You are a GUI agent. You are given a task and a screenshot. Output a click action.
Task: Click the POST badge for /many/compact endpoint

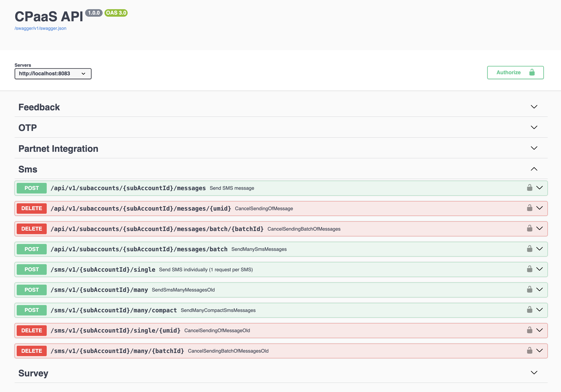31,310
